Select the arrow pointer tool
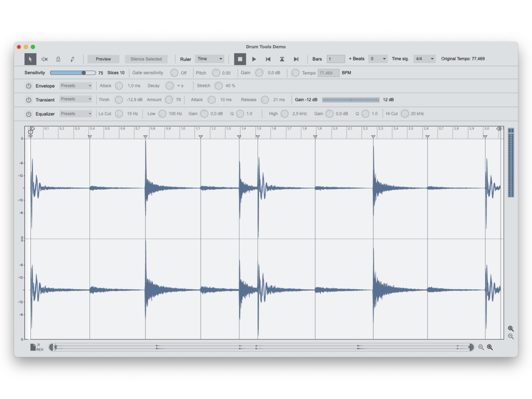532x399 pixels. [30, 59]
